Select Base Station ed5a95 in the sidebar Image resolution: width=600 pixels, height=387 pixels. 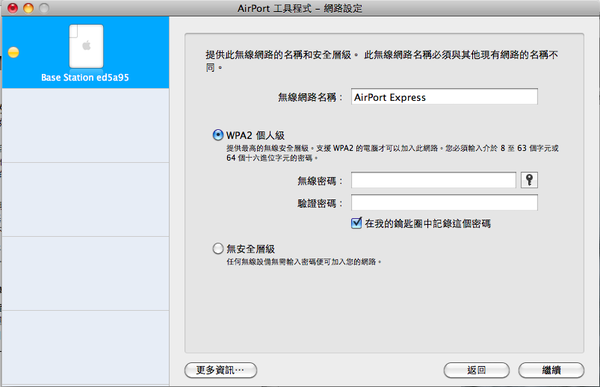pos(85,52)
